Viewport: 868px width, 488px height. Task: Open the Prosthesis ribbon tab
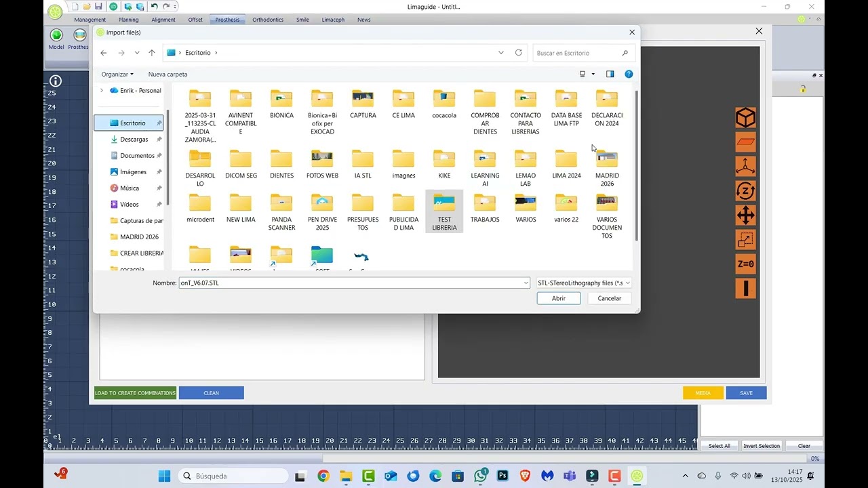click(227, 20)
